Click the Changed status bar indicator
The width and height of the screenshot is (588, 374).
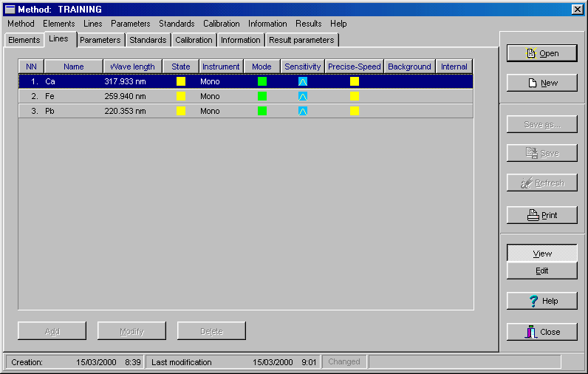point(344,361)
